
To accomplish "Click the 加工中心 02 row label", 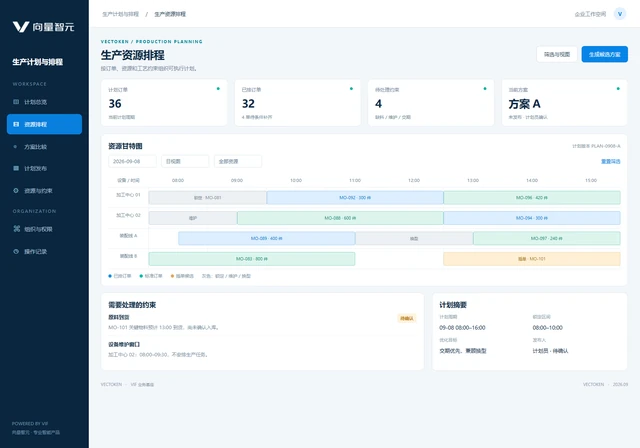I will click(128, 215).
